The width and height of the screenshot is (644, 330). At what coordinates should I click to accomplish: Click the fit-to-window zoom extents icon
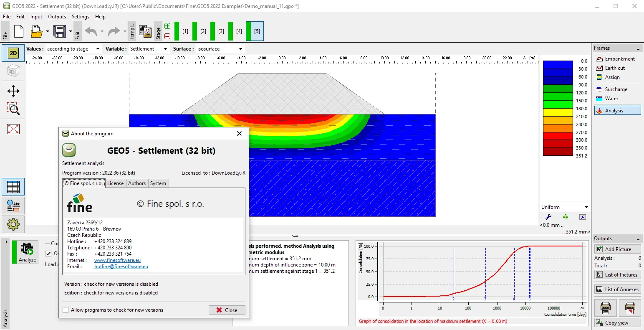click(13, 129)
